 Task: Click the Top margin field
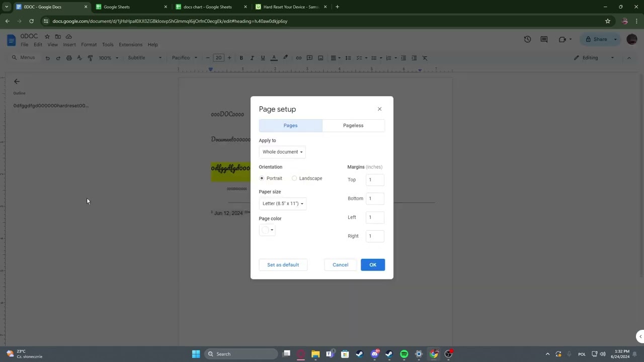[375, 180]
